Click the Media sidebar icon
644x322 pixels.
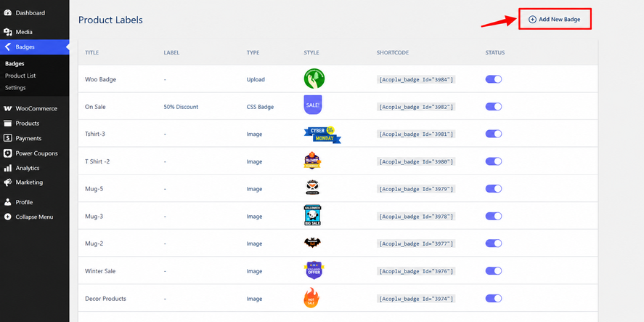(7, 32)
